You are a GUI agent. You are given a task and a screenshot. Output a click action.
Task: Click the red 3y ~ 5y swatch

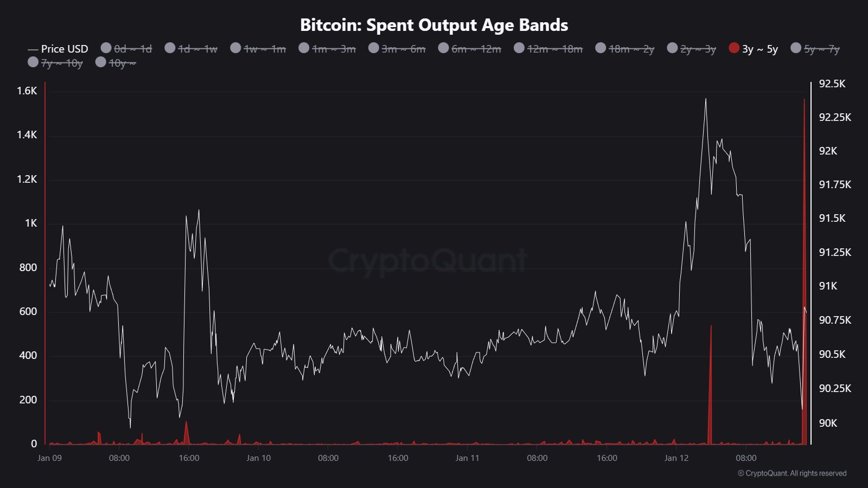(734, 48)
